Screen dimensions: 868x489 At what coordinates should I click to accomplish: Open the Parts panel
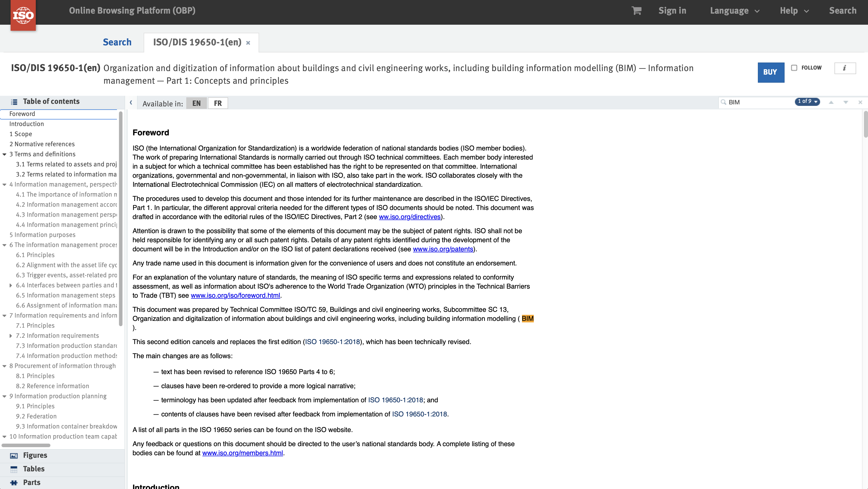point(31,482)
